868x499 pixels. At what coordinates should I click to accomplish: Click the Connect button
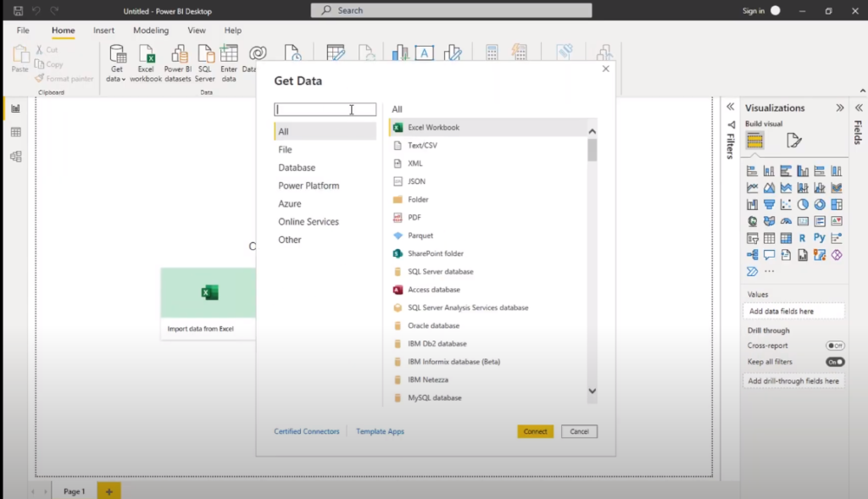[535, 431]
